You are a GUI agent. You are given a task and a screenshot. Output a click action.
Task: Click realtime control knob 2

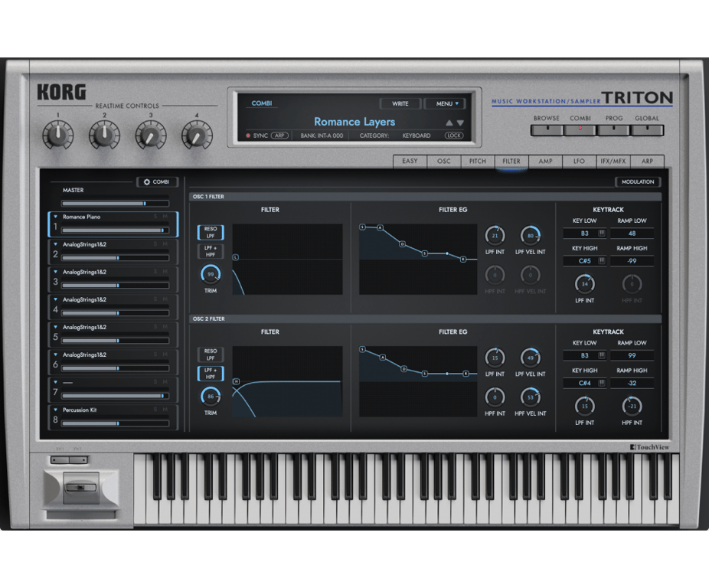pos(104,135)
